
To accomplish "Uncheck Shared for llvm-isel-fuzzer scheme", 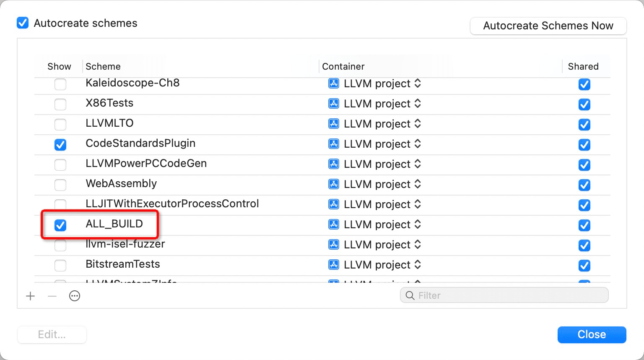I will point(584,245).
